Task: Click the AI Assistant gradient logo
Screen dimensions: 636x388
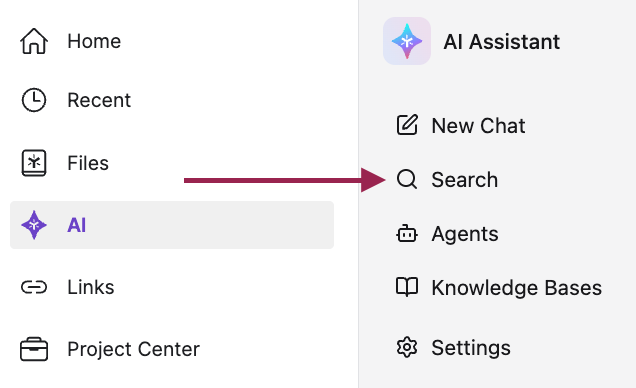Action: 407,41
